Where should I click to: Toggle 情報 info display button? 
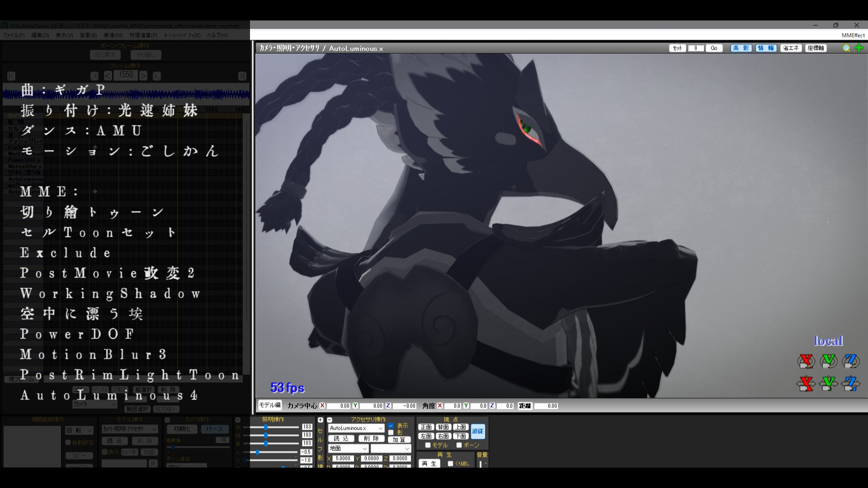[x=766, y=48]
